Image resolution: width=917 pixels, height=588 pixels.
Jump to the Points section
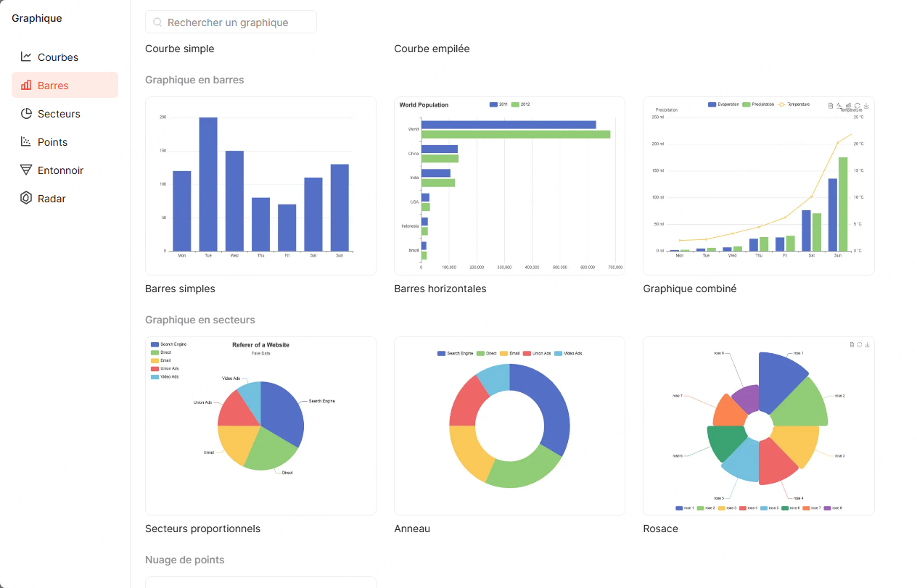coord(65,142)
